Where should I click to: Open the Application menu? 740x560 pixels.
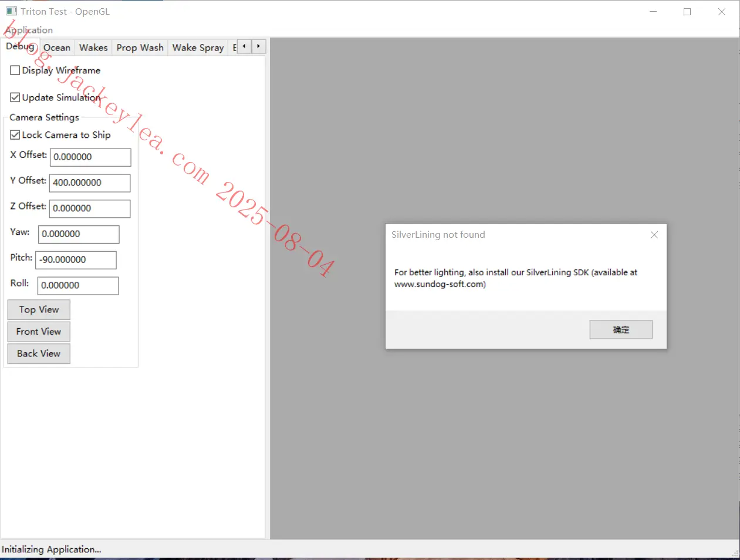[x=29, y=30]
